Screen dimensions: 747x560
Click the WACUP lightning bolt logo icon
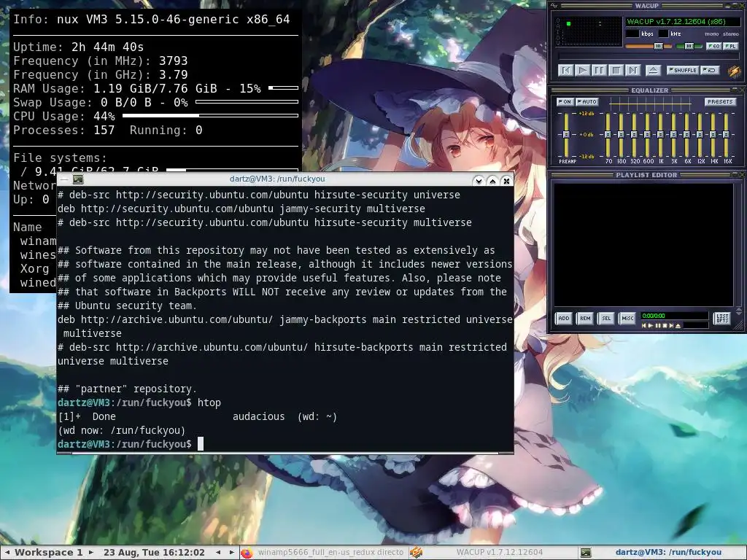[x=734, y=71]
